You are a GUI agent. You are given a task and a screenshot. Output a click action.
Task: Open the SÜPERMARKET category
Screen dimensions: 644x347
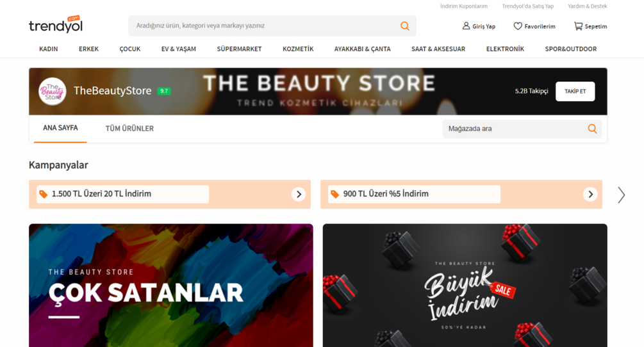pyautogui.click(x=239, y=49)
